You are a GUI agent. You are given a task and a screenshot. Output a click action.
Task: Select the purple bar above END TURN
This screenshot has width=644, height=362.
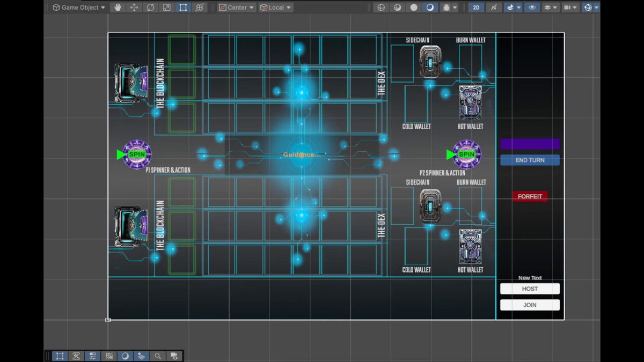point(530,144)
